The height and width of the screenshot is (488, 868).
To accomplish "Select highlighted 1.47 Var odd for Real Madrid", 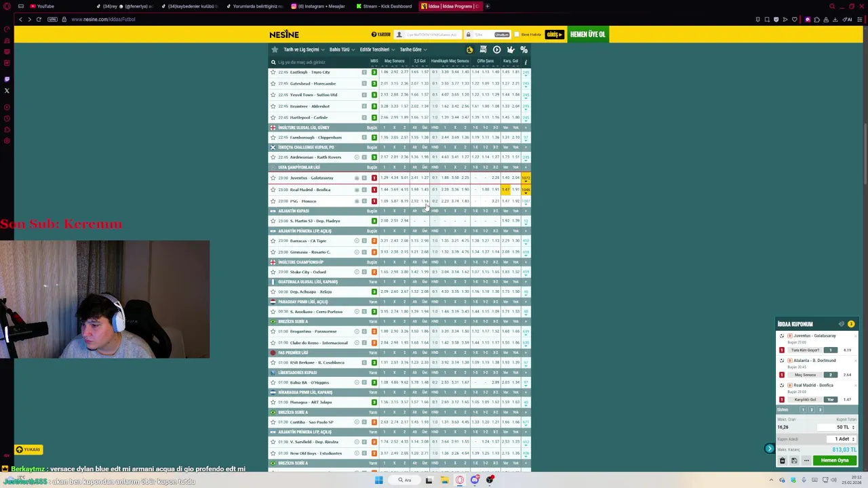I will pyautogui.click(x=506, y=189).
